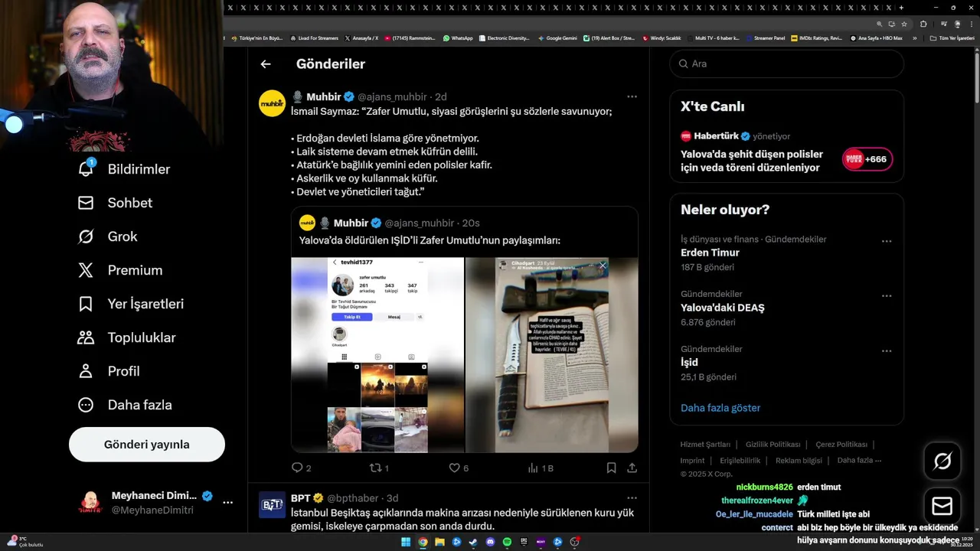Open İşid trending topic
980x551 pixels.
[x=689, y=362]
